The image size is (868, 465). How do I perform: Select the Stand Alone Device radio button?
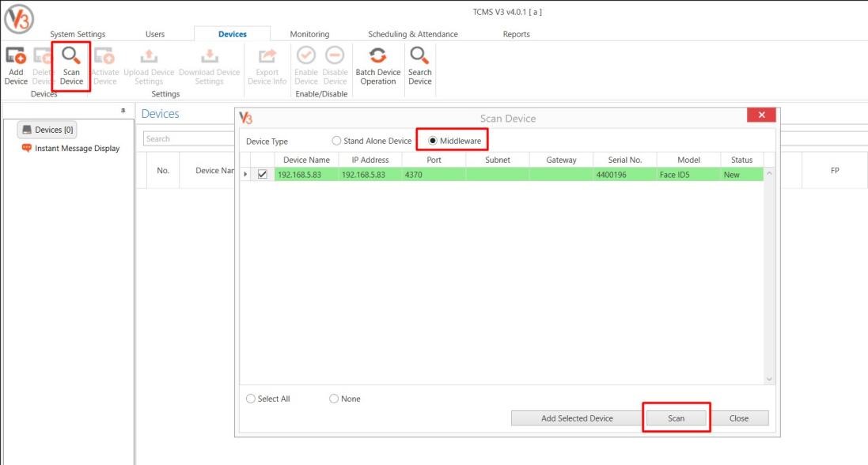tap(336, 141)
